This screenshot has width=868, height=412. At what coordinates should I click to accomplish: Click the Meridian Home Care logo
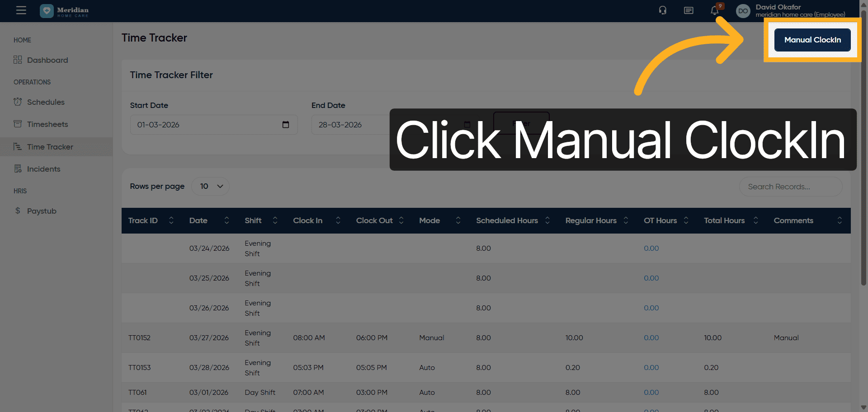(64, 11)
